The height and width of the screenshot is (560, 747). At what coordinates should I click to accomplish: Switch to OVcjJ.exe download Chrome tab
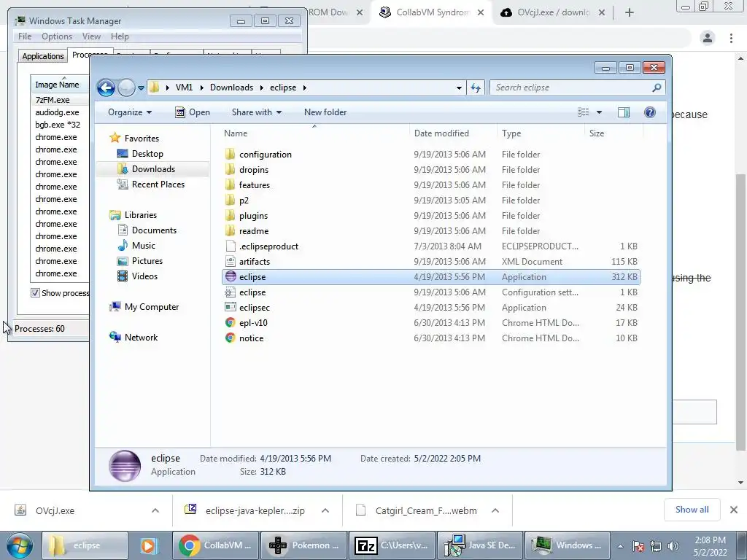click(x=553, y=12)
